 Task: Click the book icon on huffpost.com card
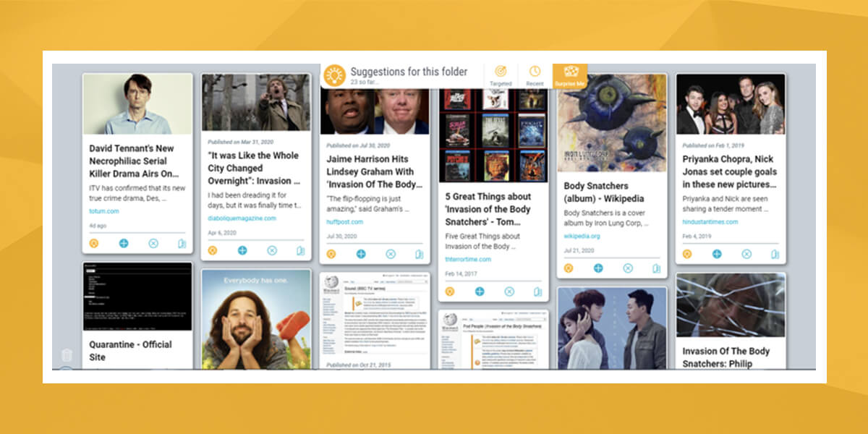coord(420,254)
